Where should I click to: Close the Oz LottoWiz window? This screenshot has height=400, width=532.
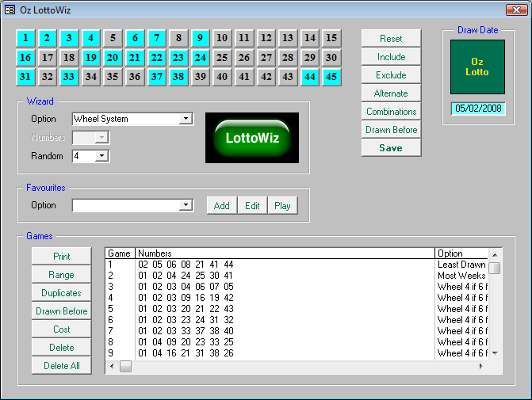pyautogui.click(x=516, y=10)
